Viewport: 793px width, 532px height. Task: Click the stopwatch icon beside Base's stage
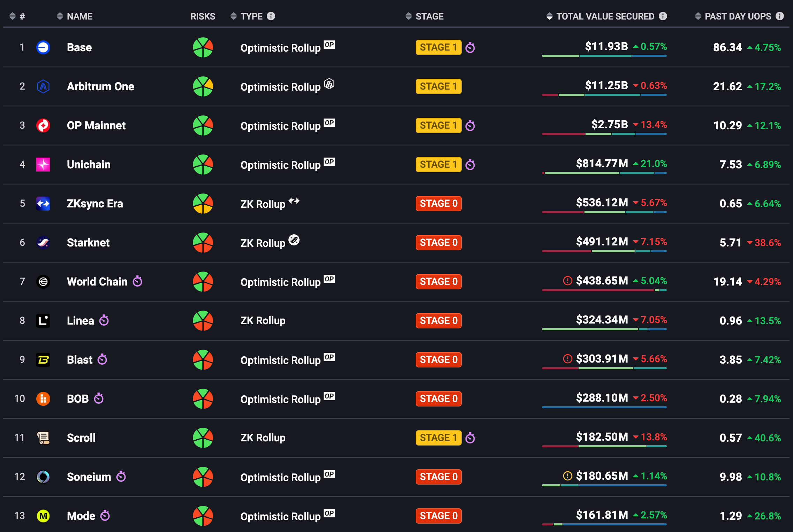470,47
